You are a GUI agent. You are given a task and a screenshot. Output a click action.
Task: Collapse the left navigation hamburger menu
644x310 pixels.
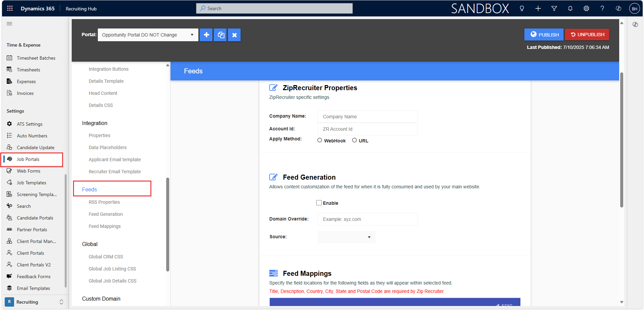pos(9,24)
